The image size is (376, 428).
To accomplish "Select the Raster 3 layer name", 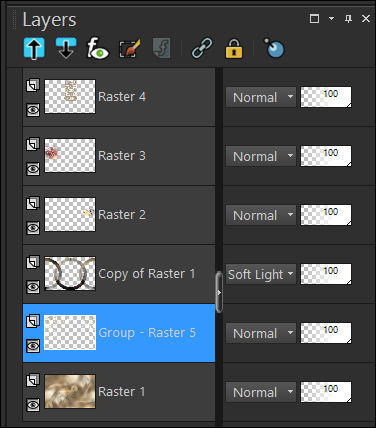I will tap(122, 156).
